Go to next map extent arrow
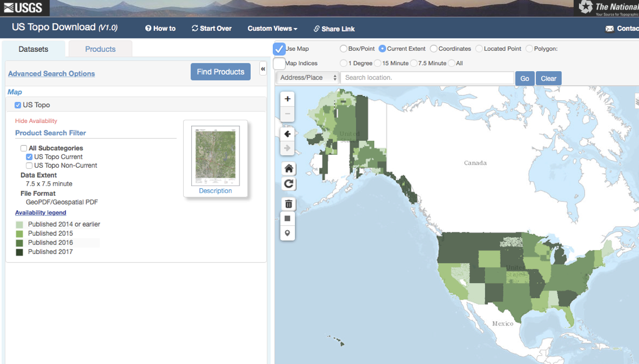The image size is (639, 364). (287, 148)
